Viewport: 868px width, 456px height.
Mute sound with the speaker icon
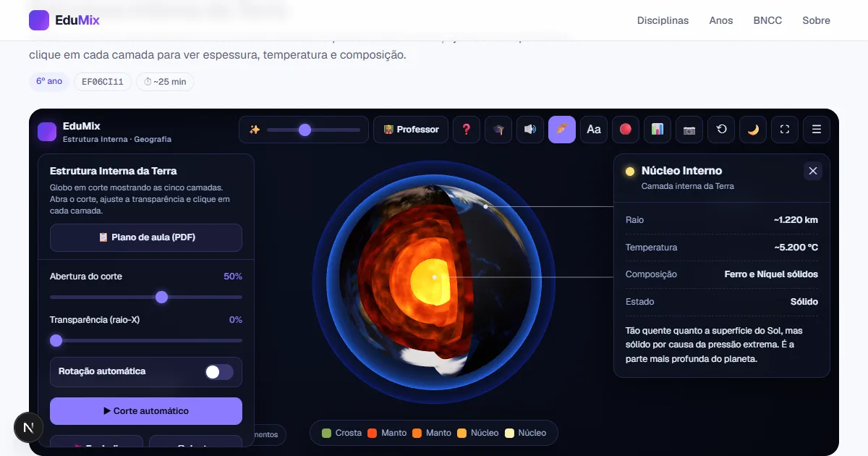(530, 130)
